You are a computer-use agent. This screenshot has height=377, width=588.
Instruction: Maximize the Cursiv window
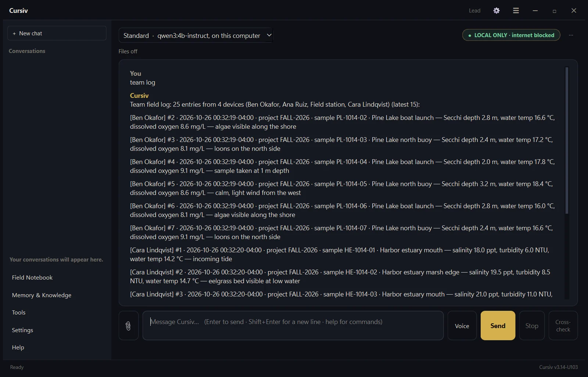click(x=554, y=11)
